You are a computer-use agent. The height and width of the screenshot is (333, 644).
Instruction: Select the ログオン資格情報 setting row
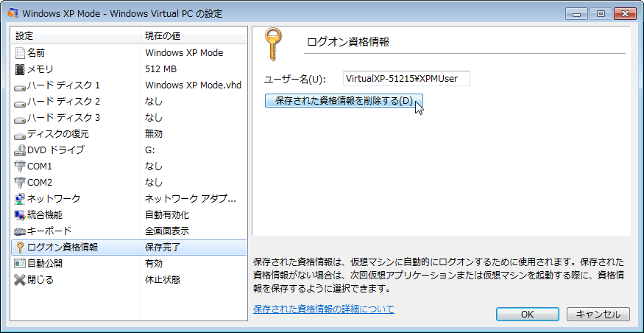129,248
